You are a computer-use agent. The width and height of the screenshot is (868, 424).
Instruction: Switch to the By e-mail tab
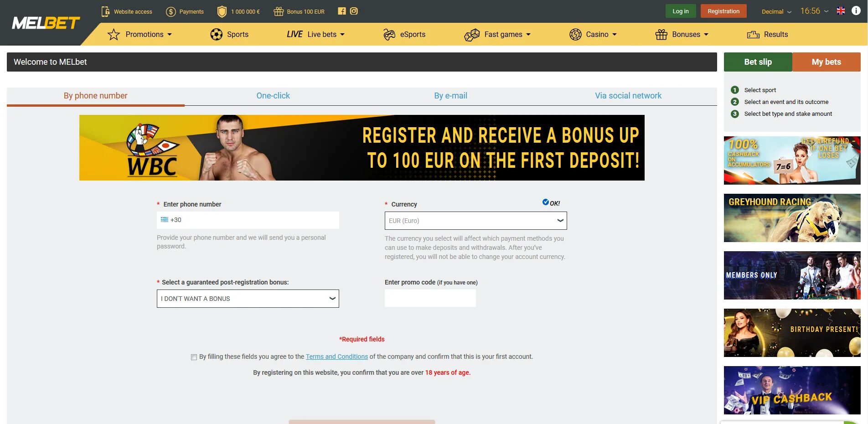click(450, 96)
